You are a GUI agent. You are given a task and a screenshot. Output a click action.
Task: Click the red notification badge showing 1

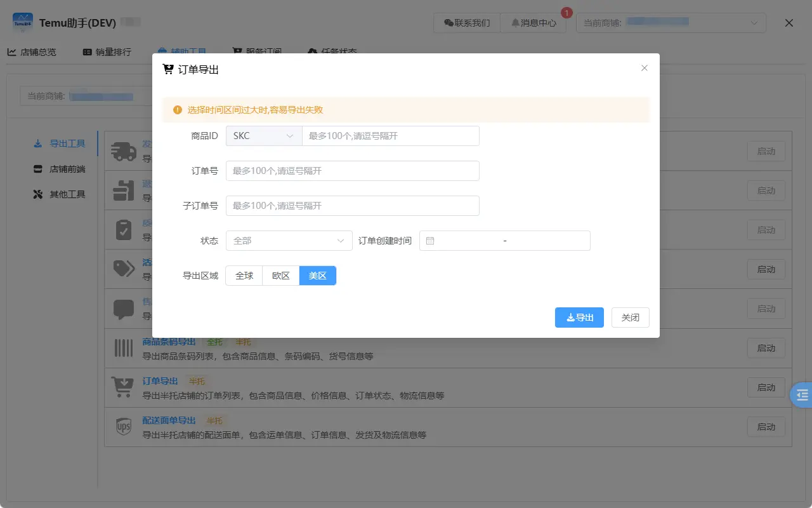pyautogui.click(x=566, y=13)
